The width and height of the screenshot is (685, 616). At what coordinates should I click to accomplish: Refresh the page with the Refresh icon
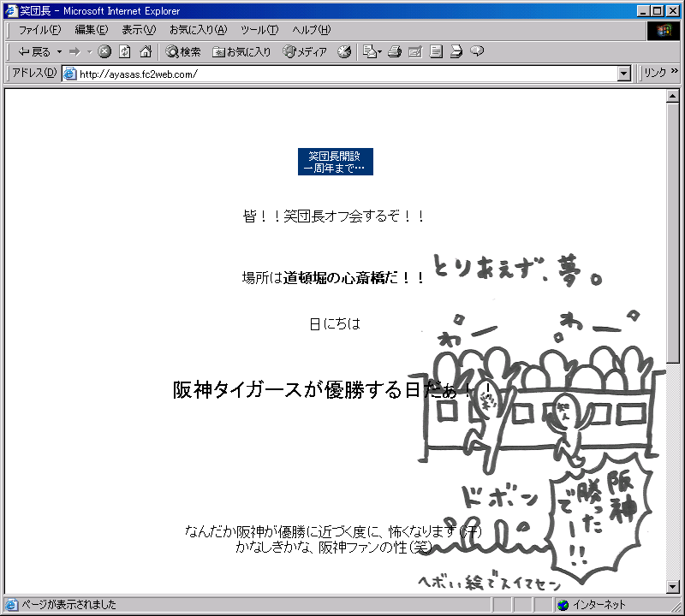coord(125,52)
